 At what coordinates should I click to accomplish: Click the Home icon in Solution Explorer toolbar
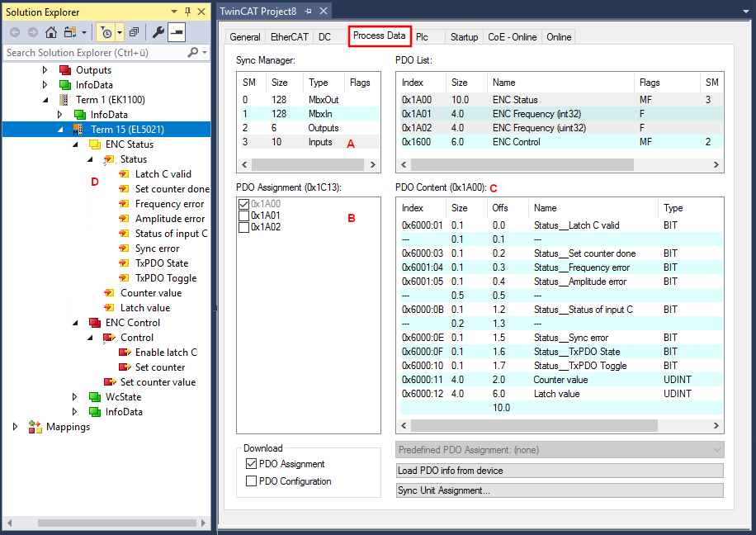click(50, 32)
